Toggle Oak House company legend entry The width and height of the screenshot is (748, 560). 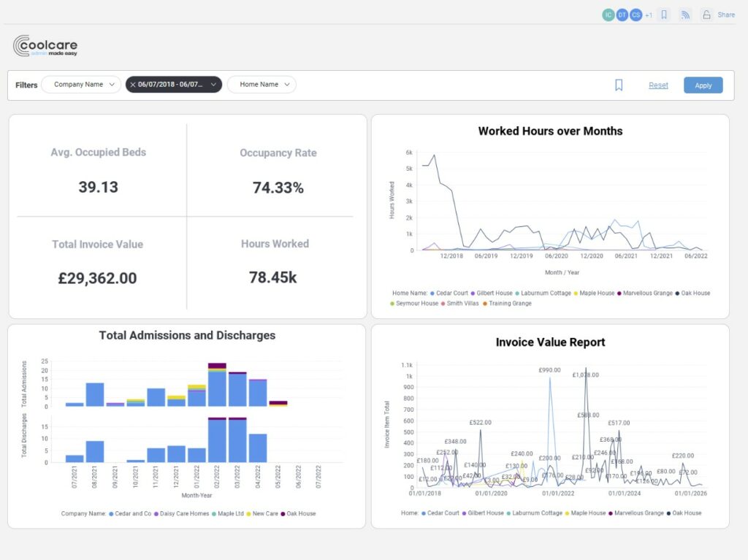click(x=298, y=514)
